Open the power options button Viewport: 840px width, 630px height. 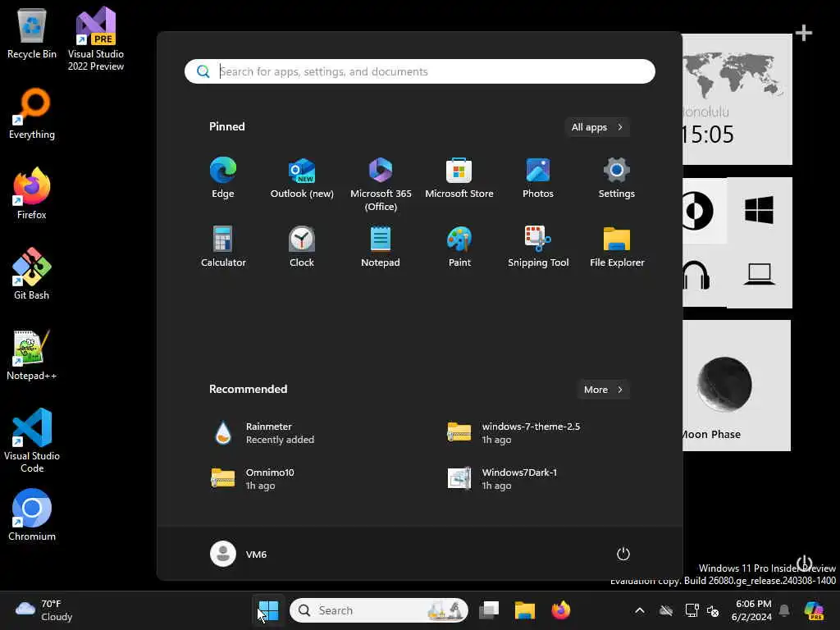point(623,554)
